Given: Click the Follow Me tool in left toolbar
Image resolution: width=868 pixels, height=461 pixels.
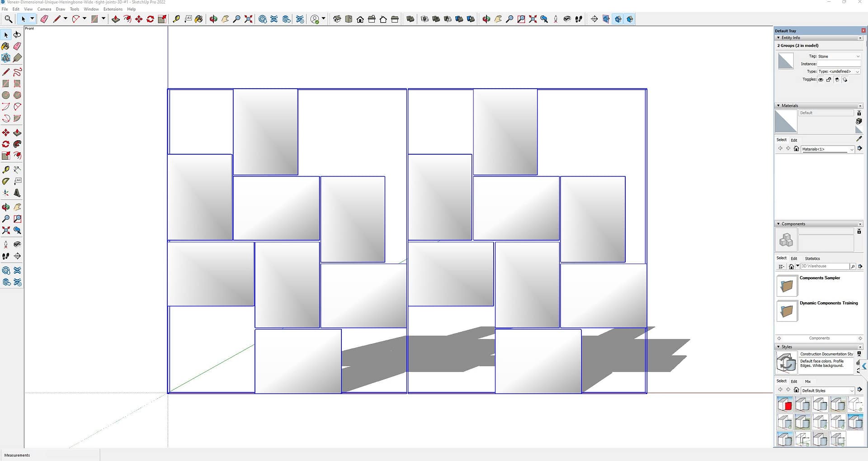Looking at the screenshot, I should pyautogui.click(x=17, y=144).
